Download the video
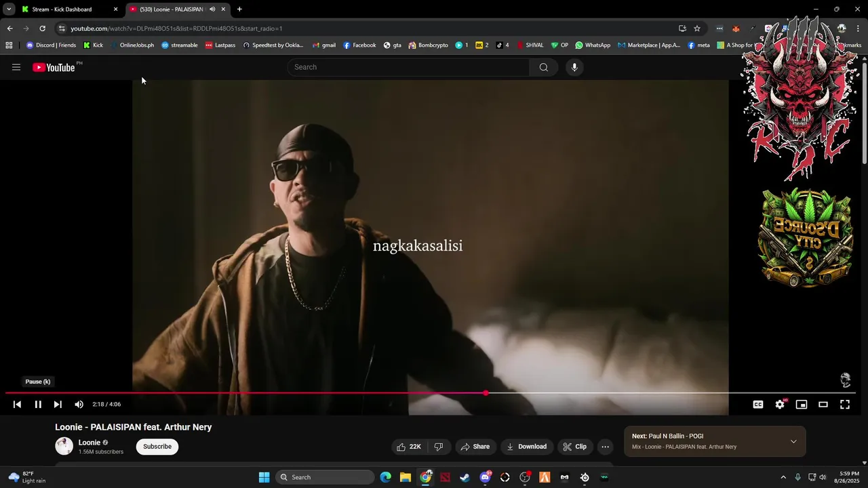The height and width of the screenshot is (488, 868). click(x=526, y=447)
